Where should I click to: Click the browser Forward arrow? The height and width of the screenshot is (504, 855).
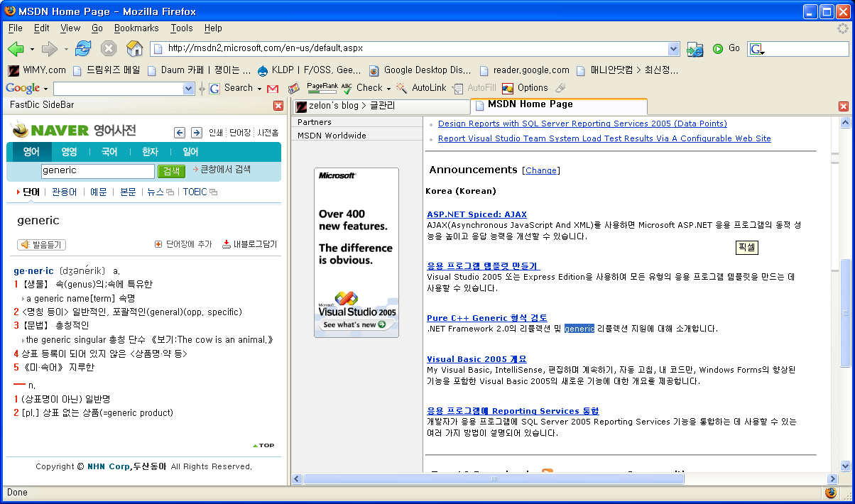click(49, 49)
